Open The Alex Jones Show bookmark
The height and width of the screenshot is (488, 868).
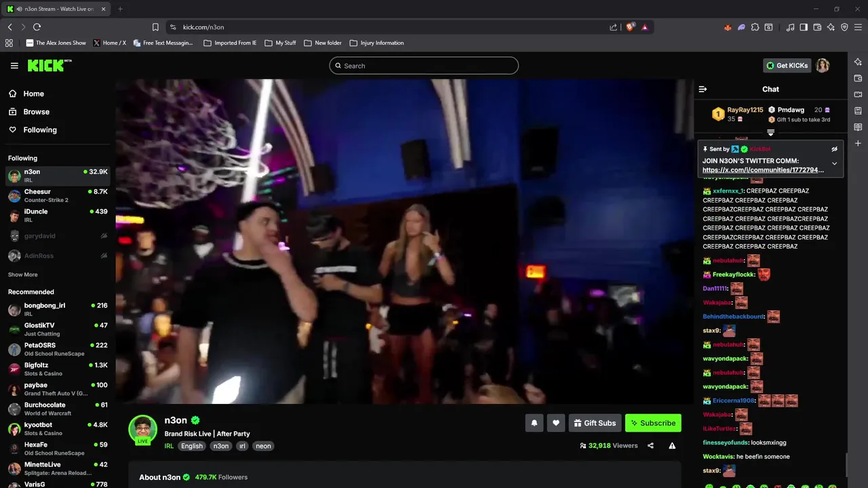(x=56, y=43)
